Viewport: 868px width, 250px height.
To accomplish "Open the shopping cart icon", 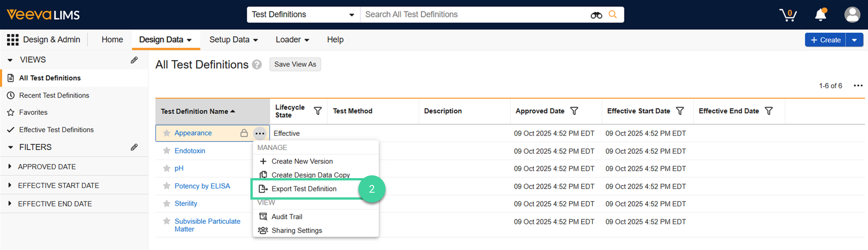I will (x=788, y=15).
